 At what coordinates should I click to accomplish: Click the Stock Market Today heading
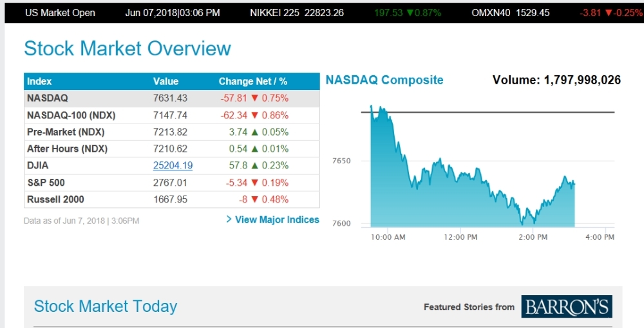[x=105, y=306]
